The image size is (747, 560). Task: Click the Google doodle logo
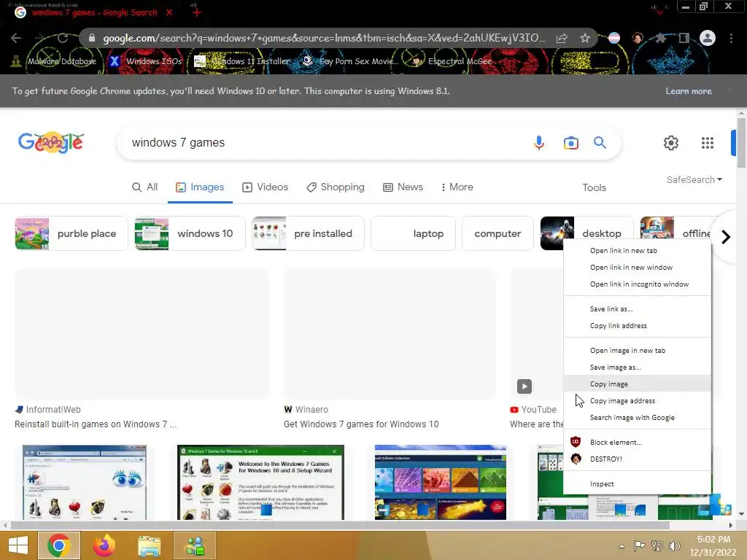pyautogui.click(x=51, y=142)
